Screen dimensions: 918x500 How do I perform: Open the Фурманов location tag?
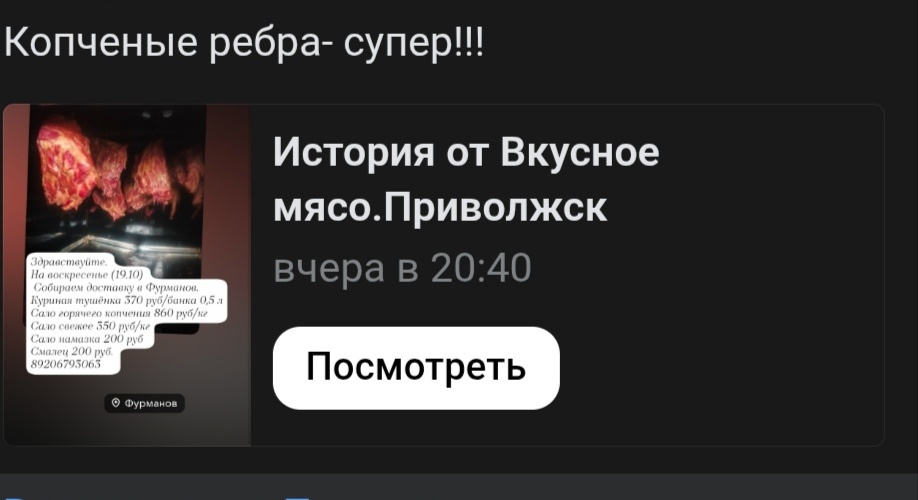145,403
